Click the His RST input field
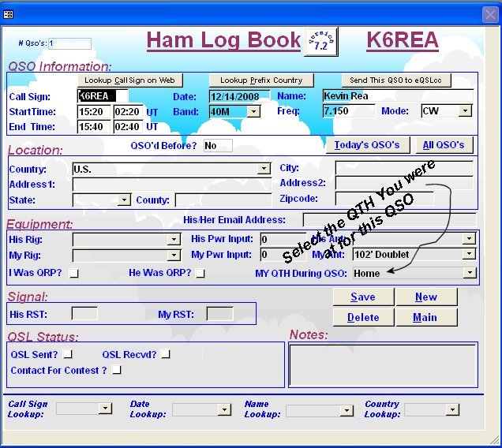This screenshot has height=448, width=502. point(84,314)
